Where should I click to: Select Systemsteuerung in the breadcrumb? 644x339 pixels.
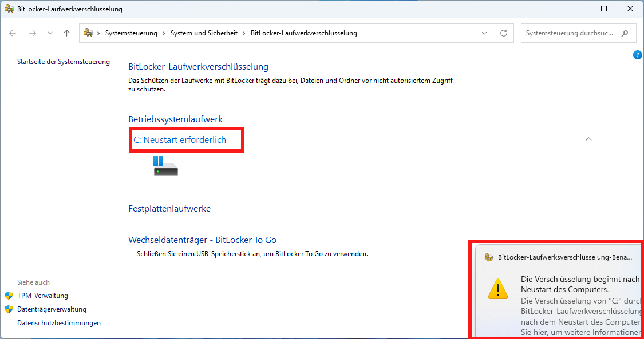coord(131,33)
